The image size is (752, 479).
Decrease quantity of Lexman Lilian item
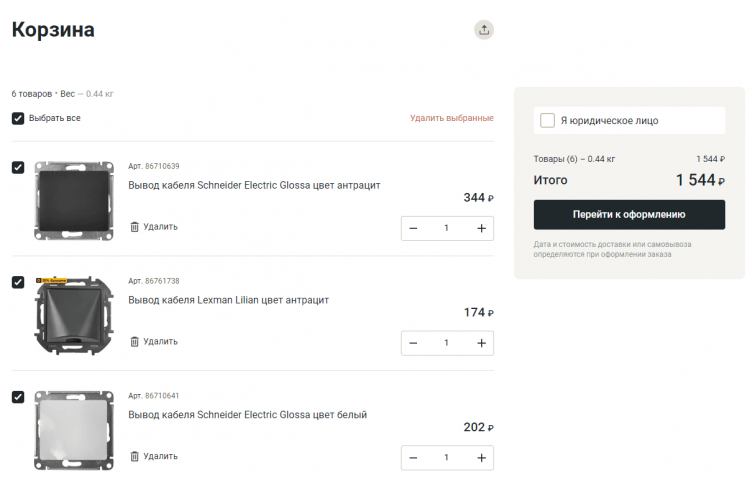[413, 344]
